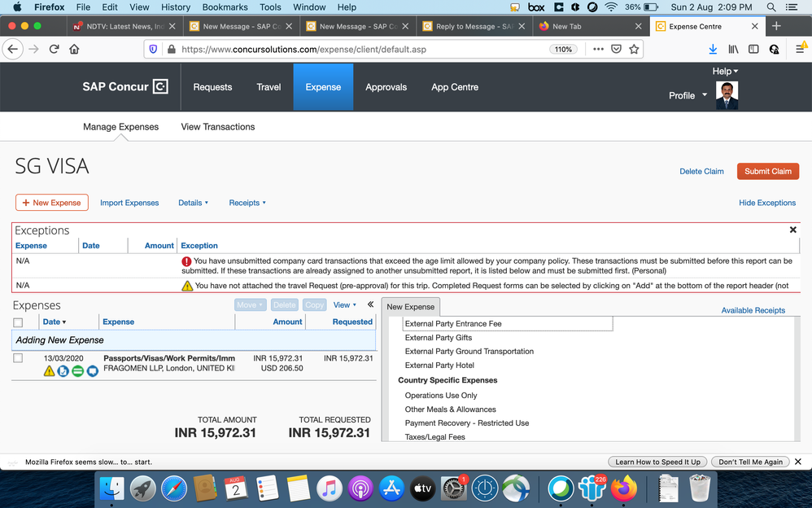Sort expenses by the Date column
The height and width of the screenshot is (508, 812).
click(x=55, y=322)
